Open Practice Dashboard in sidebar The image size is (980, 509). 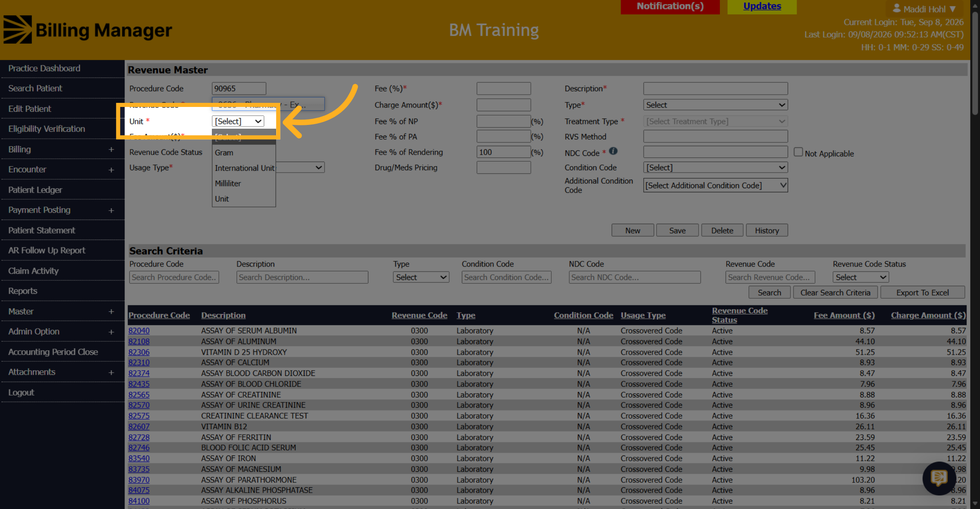point(44,68)
